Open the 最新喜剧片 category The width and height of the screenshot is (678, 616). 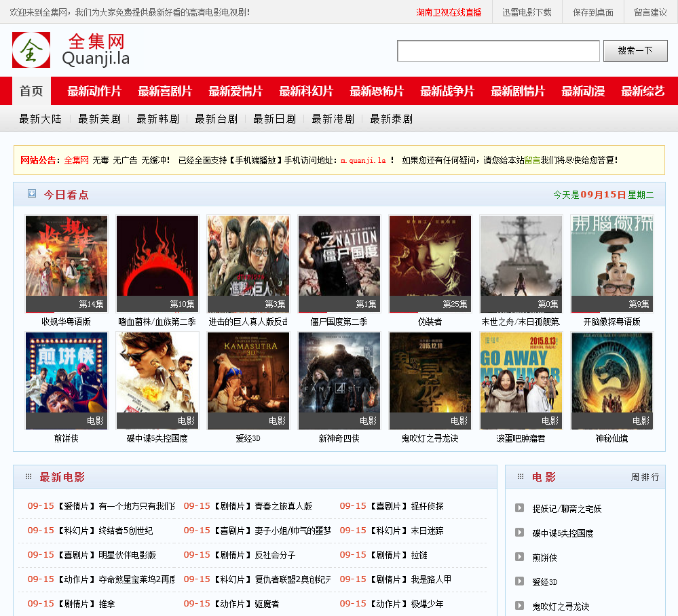tap(165, 91)
